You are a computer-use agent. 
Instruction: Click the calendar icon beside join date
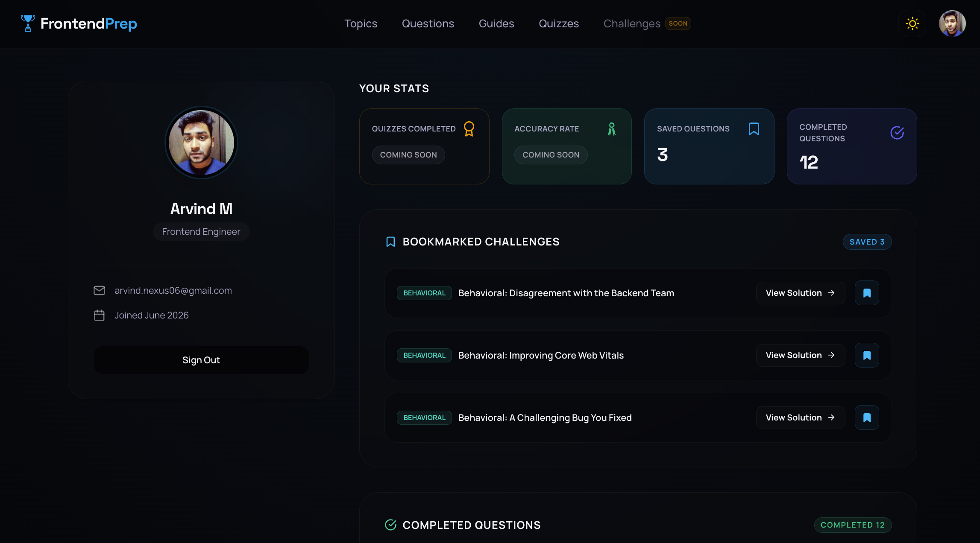pyautogui.click(x=99, y=315)
